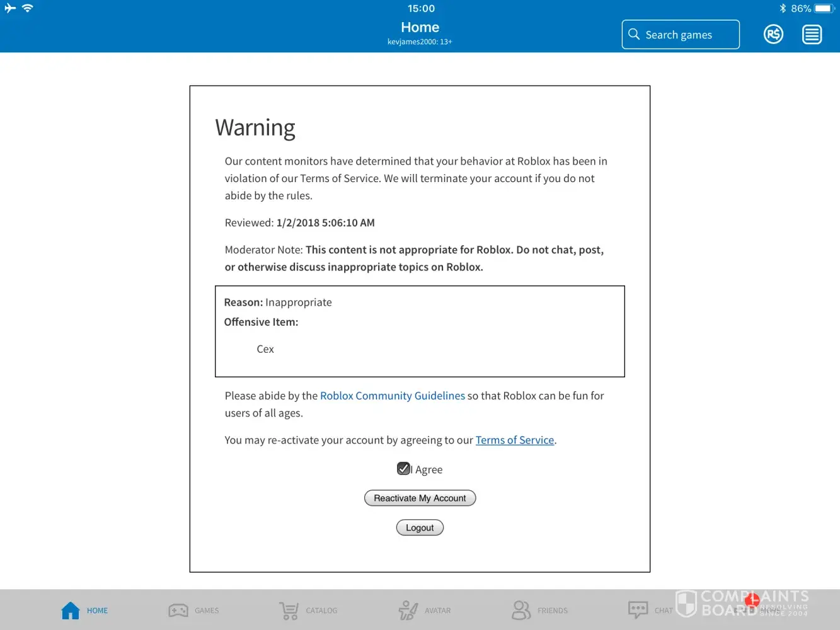Click the Warning heading text
This screenshot has height=630, width=840.
(x=255, y=127)
